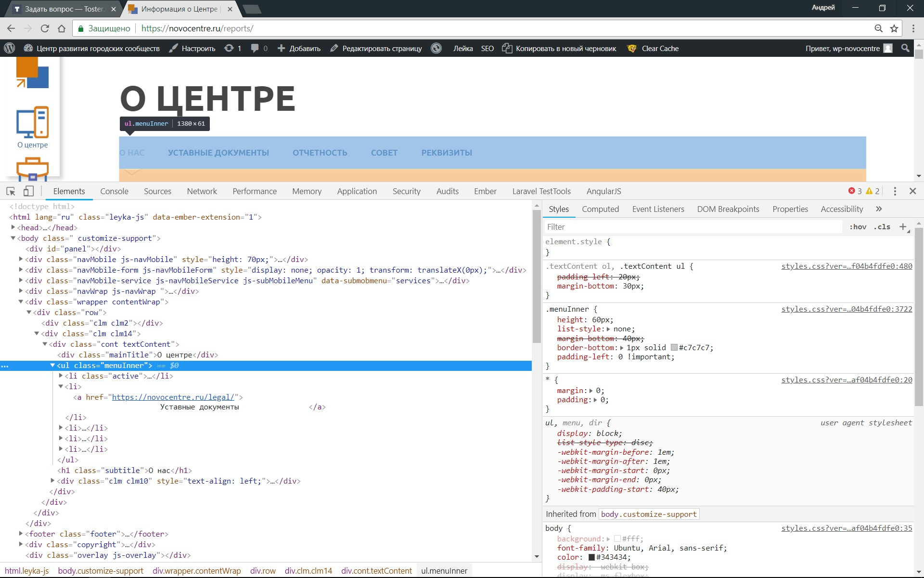Click the О центре computer icon in sidebar
Screen dimensions: 924x578
click(x=33, y=122)
